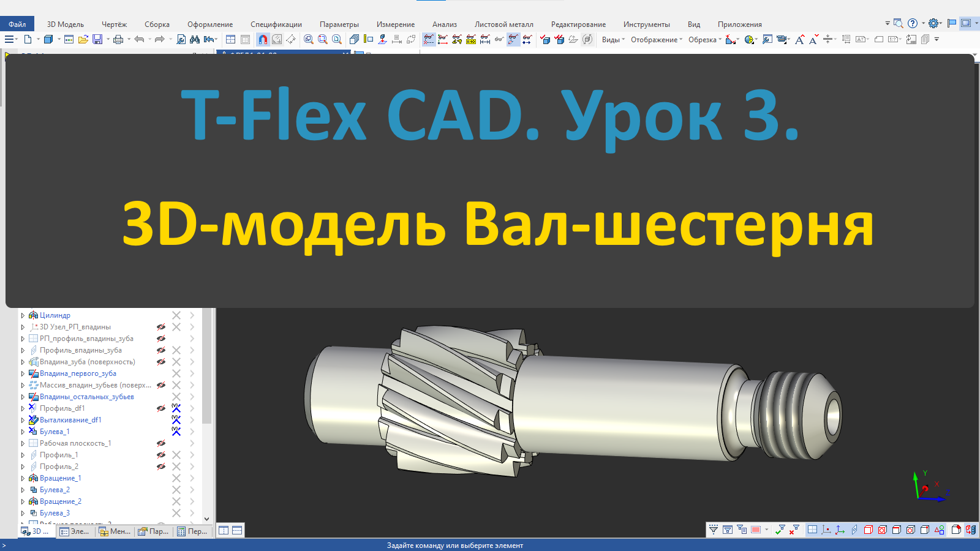
Task: Expand the Булева_3 tree node
Action: click(x=23, y=513)
